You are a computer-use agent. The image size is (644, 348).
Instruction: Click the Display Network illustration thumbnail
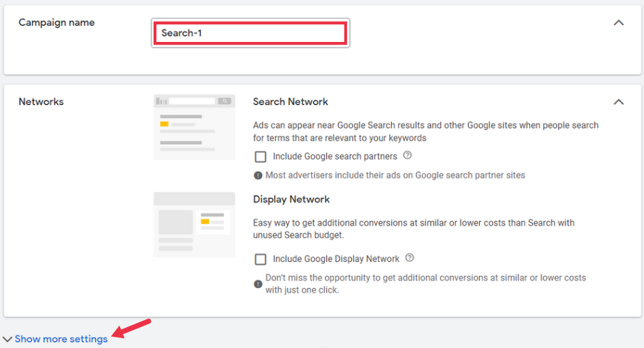194,224
